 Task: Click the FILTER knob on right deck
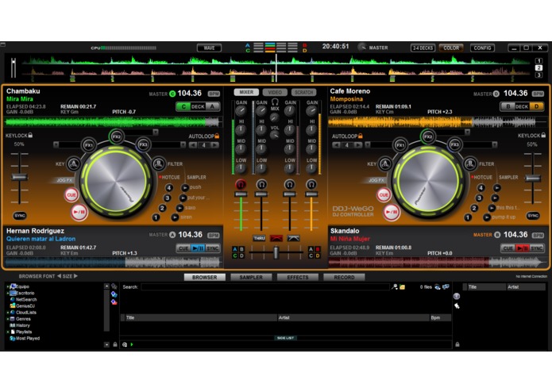coord(470,163)
